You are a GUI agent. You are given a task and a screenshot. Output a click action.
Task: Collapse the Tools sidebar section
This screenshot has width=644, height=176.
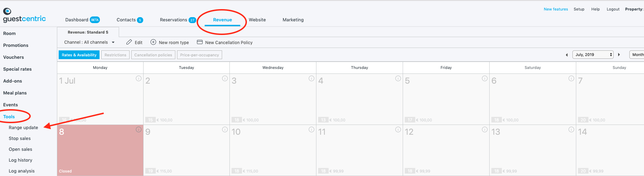[9, 117]
